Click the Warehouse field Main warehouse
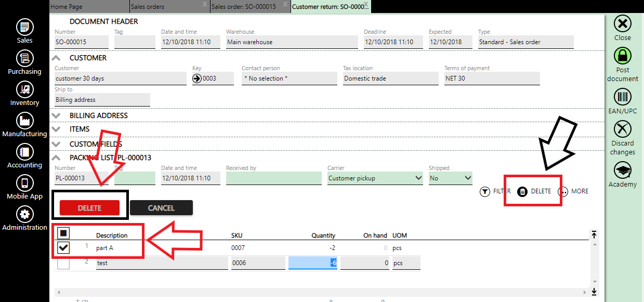 coord(292,42)
